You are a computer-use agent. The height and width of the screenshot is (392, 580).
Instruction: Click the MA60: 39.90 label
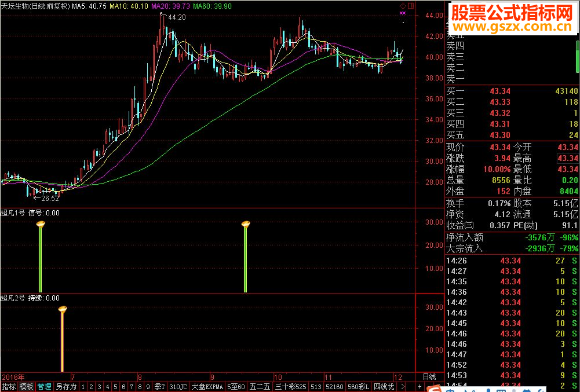point(212,6)
